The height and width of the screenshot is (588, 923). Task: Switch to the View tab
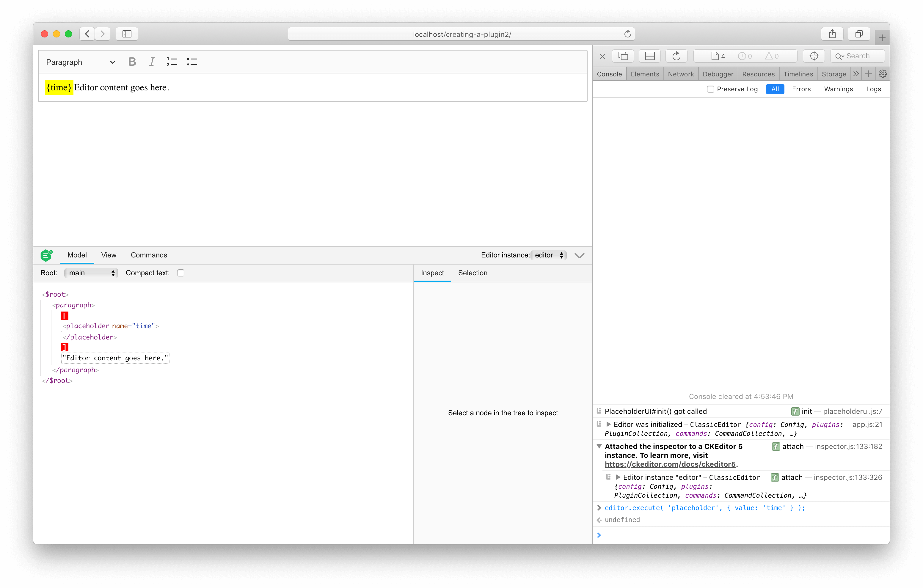point(108,255)
